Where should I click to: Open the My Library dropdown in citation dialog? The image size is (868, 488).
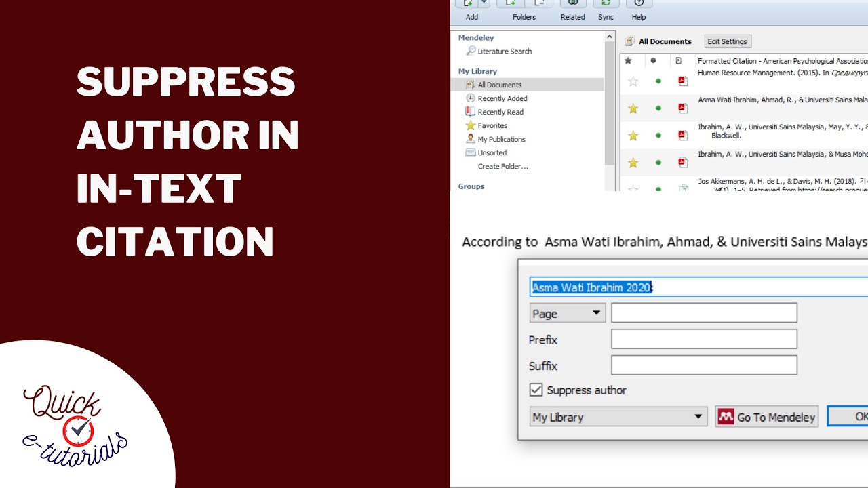point(619,417)
